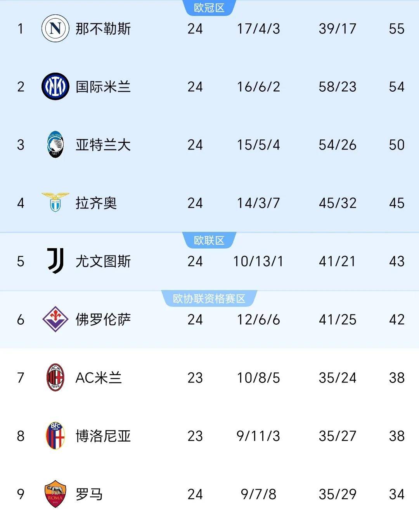Screen dimensions: 419x532
Task: Click the 罗马 team name
Action: click(89, 494)
